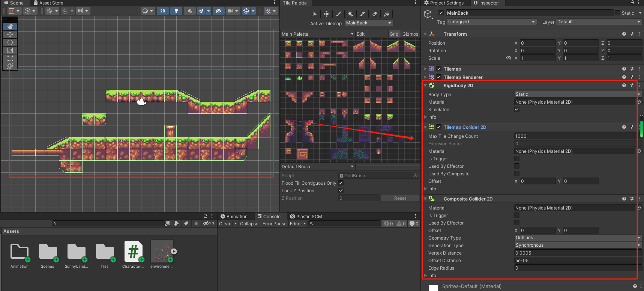Toggle console Error Pause

coord(275,223)
